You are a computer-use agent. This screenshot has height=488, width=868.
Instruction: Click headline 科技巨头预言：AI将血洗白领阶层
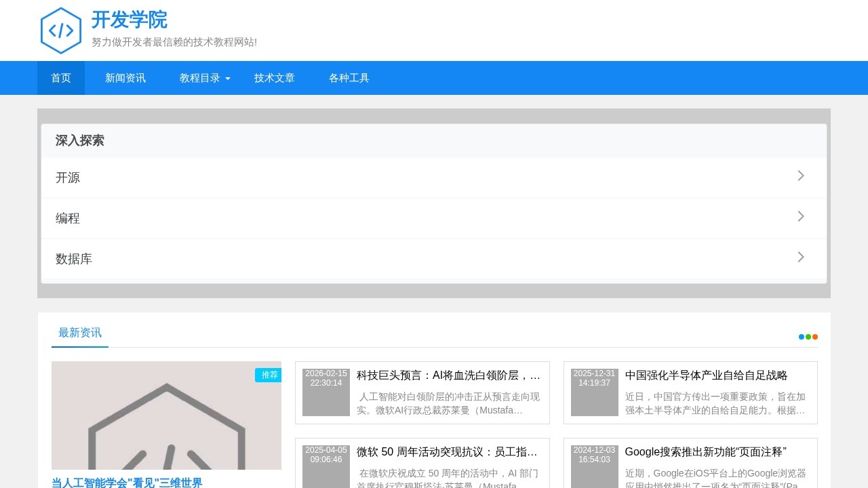448,375
